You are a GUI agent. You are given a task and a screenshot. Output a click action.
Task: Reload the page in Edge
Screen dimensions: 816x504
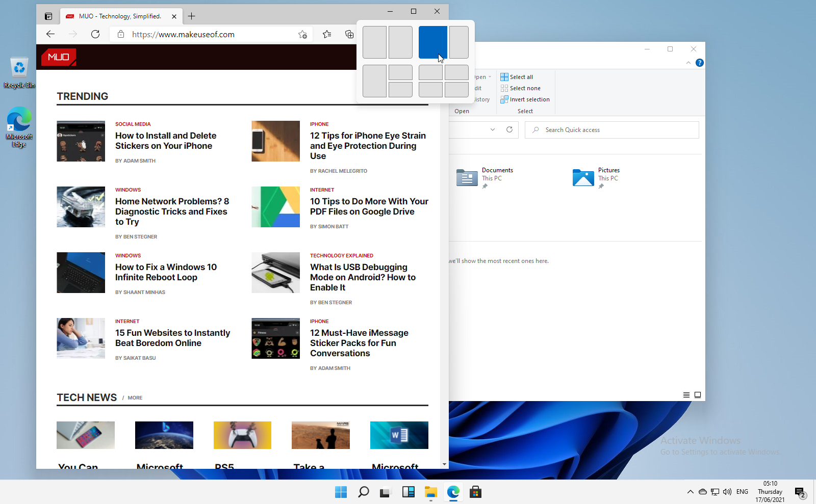[95, 34]
